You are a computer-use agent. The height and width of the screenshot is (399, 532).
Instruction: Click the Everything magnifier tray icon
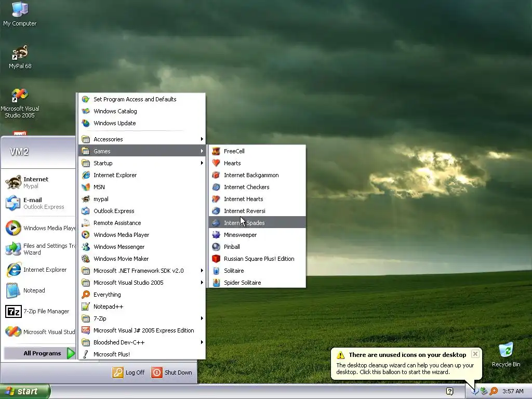pyautogui.click(x=494, y=391)
